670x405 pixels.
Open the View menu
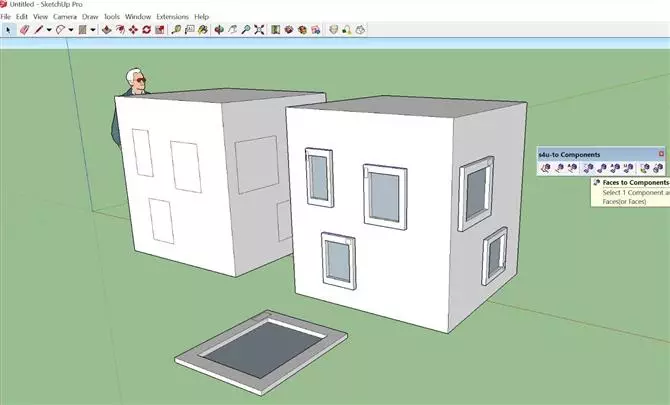40,17
